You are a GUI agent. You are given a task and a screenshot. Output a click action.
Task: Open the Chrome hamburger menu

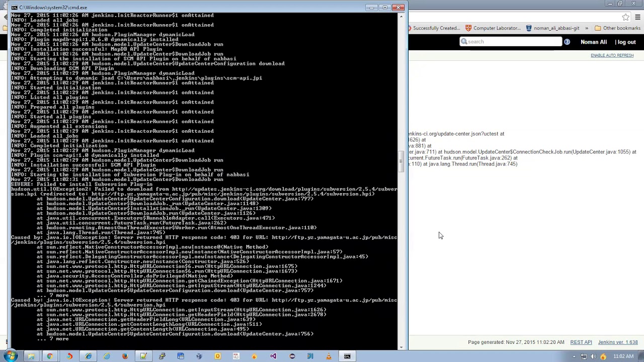637,17
